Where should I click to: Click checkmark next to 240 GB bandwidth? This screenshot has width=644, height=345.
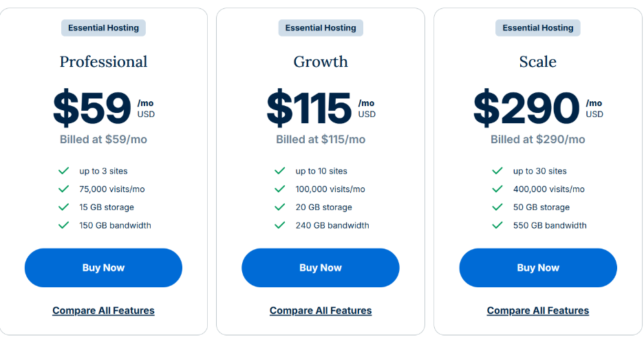click(280, 225)
